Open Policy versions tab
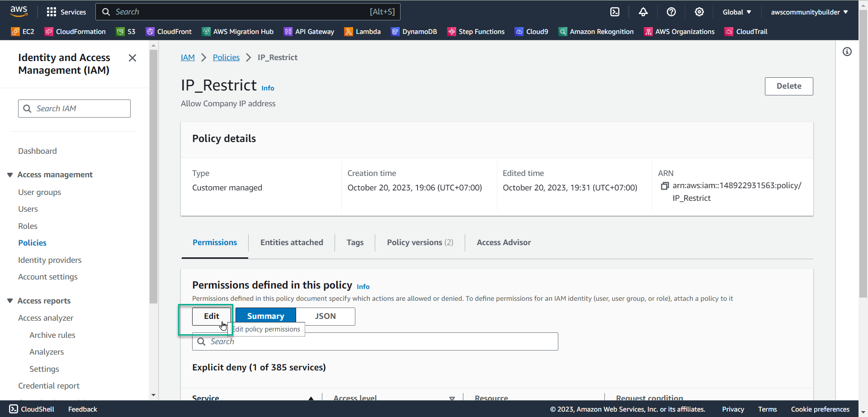Viewport: 868px width, 417px height. pos(420,242)
